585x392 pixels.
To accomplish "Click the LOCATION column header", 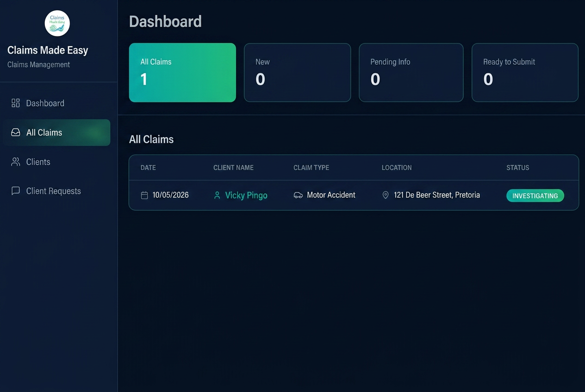I will click(x=397, y=167).
